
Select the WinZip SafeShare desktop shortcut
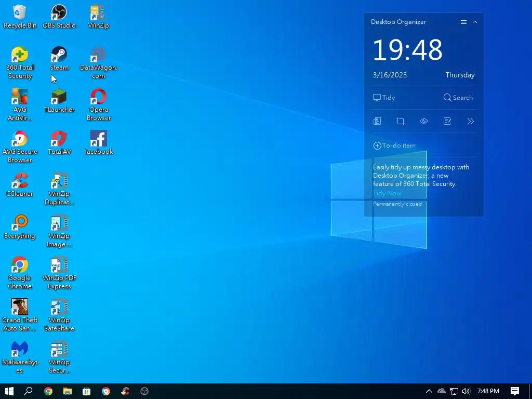(x=59, y=315)
